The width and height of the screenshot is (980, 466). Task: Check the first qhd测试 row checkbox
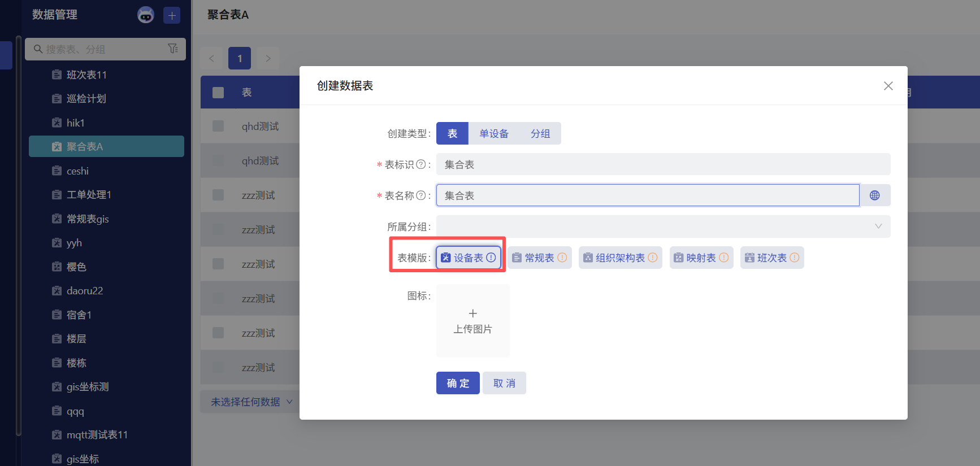[x=218, y=126]
